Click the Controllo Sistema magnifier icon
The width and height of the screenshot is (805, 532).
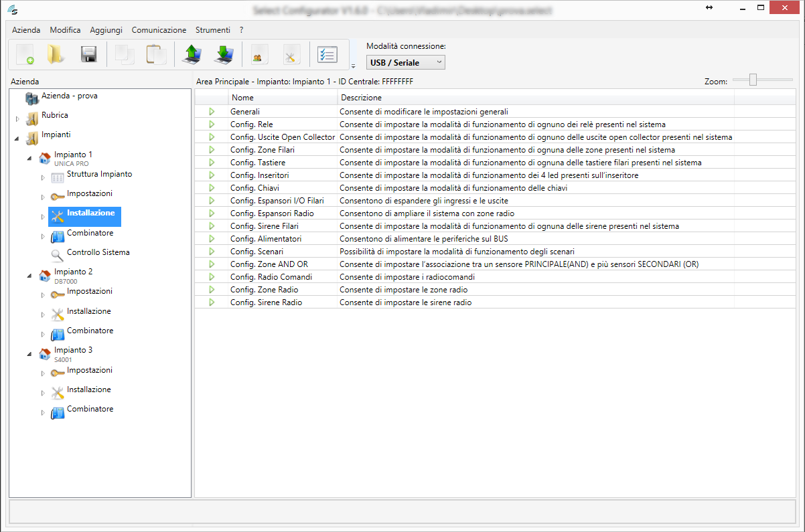pyautogui.click(x=58, y=255)
